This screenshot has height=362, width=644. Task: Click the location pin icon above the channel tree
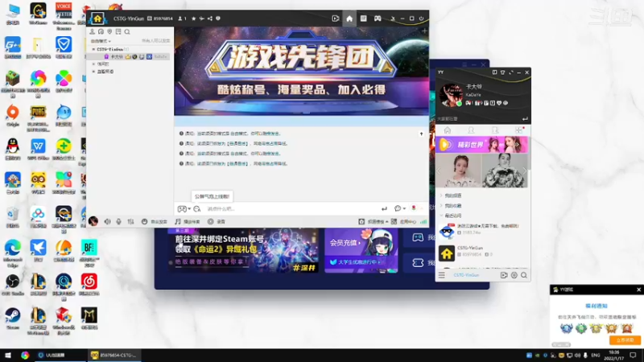point(109,31)
